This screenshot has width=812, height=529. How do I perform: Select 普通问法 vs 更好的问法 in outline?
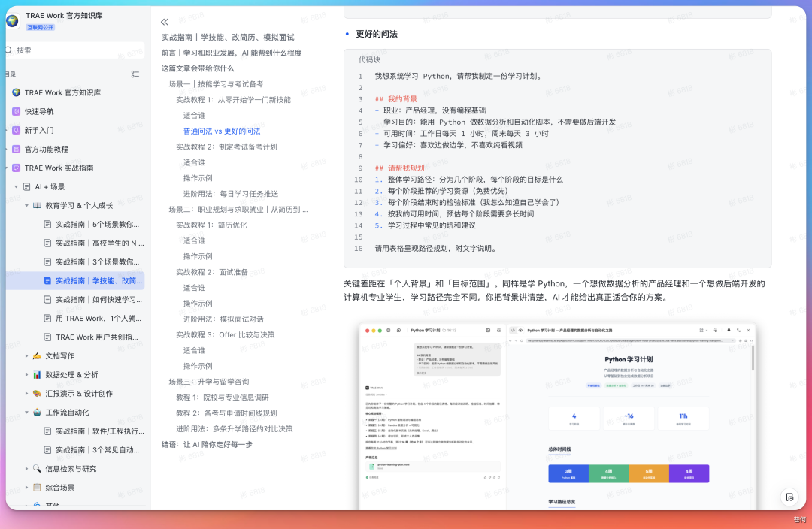point(222,131)
